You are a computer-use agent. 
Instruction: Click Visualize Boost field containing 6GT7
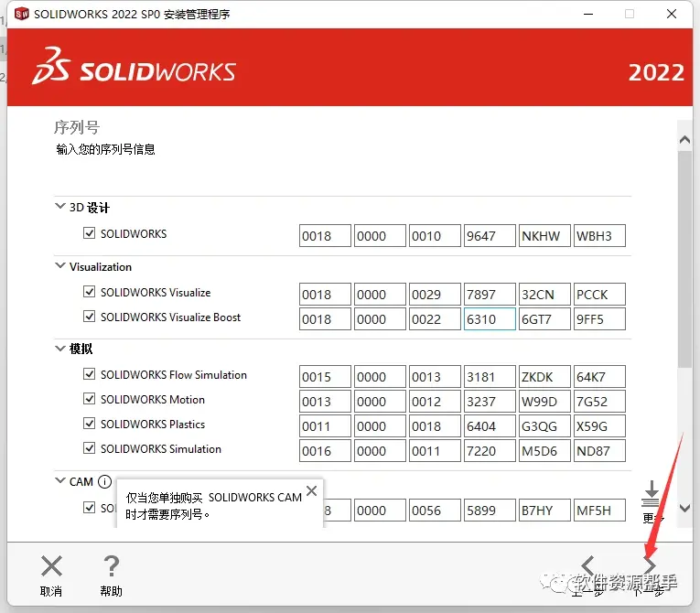click(544, 319)
